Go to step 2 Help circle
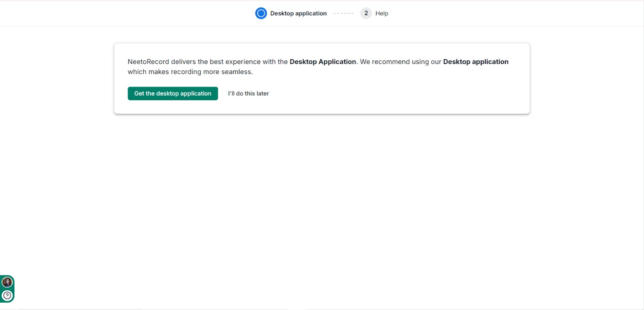 366,13
